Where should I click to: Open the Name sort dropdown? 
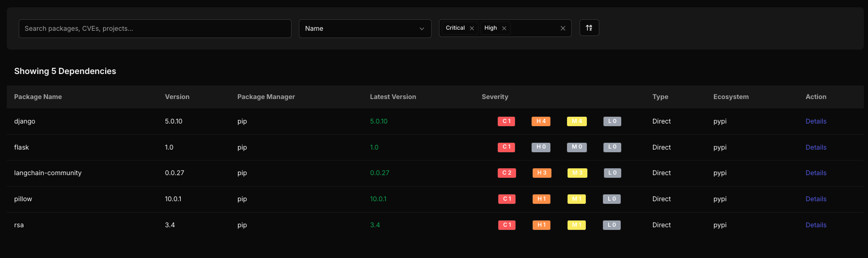[x=365, y=28]
